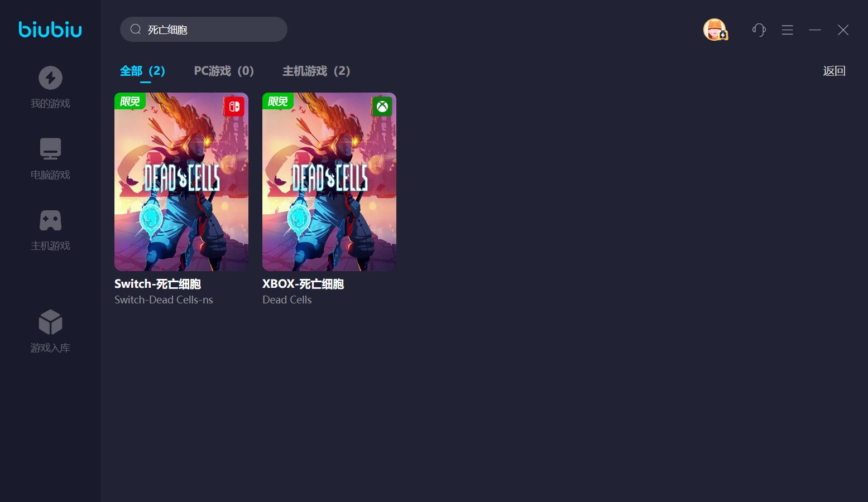Open the hamburger menu icon

(788, 30)
